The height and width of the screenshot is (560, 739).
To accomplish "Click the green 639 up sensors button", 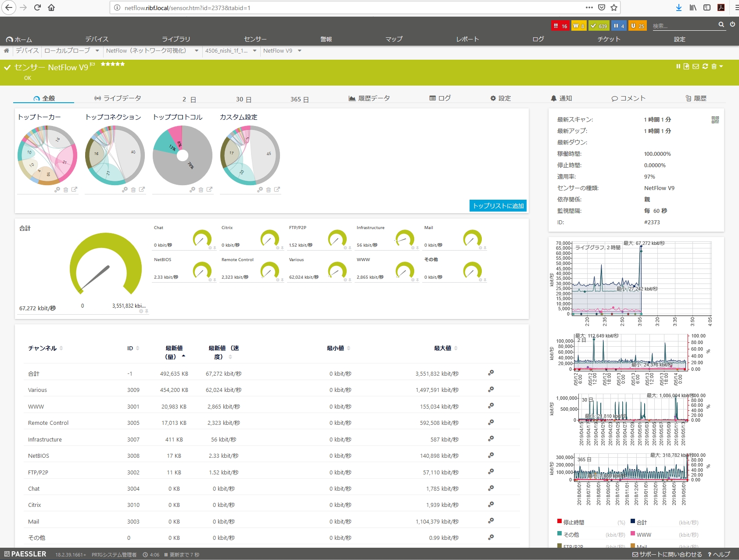I will point(599,26).
